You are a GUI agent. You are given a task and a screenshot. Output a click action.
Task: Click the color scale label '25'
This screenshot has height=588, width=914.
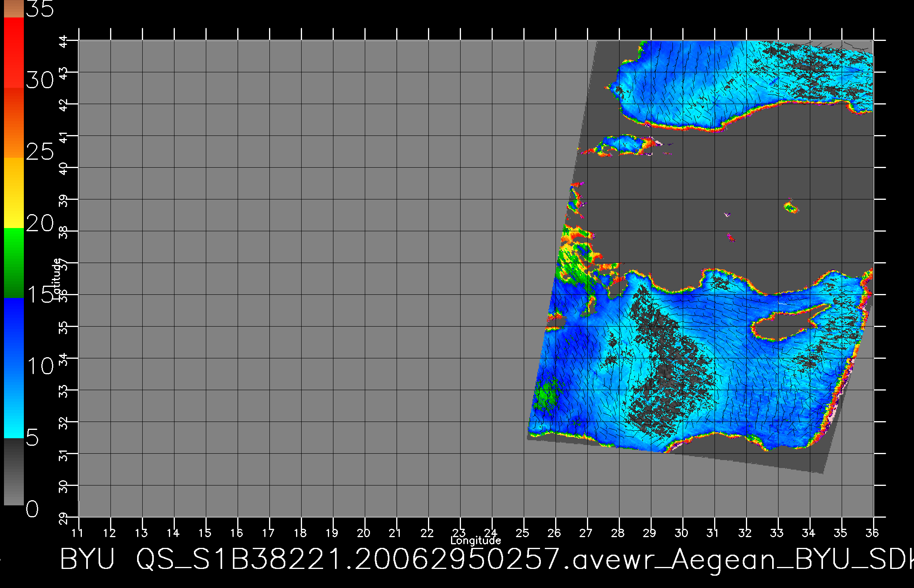[40, 152]
